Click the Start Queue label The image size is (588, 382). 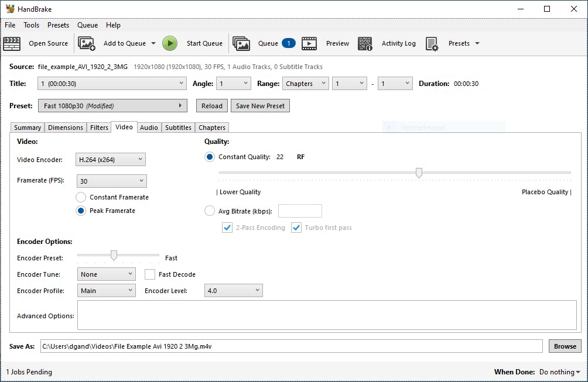coord(204,43)
